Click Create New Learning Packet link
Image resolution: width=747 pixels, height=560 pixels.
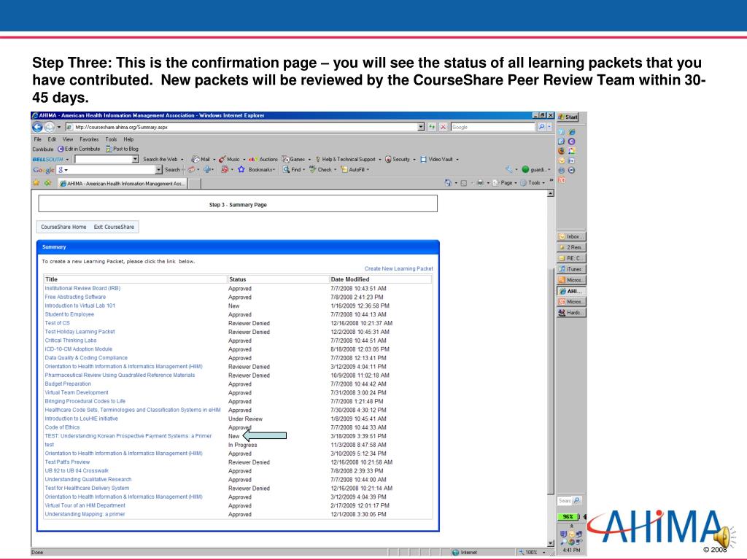[399, 268]
